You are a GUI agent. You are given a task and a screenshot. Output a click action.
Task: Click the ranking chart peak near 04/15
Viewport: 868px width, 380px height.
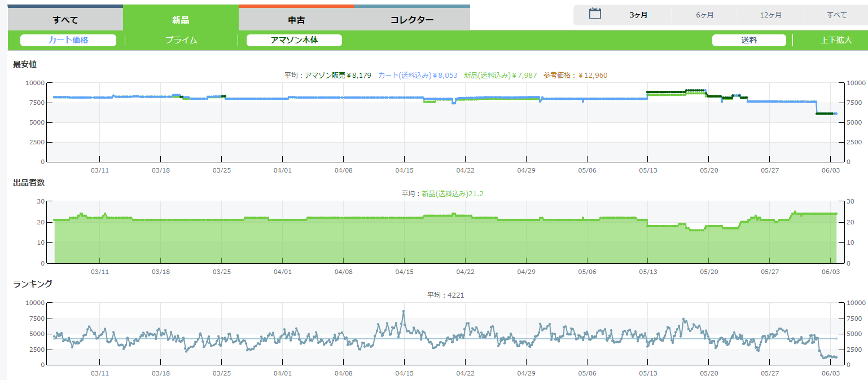point(403,311)
